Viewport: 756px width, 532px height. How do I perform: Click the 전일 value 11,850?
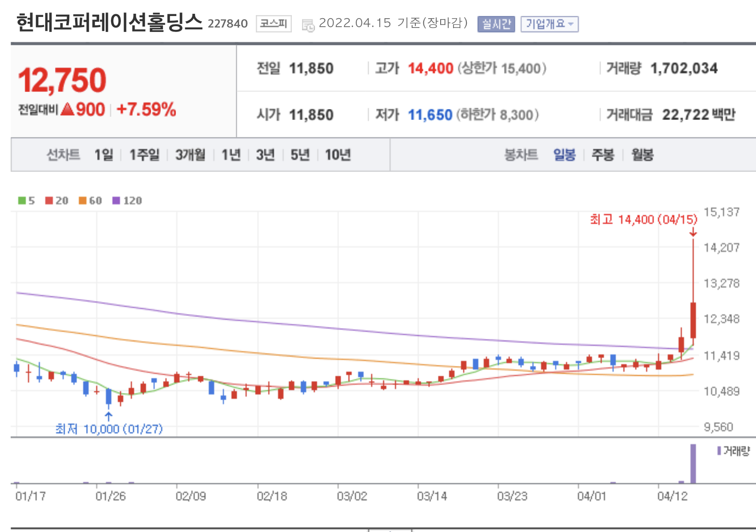tap(311, 68)
